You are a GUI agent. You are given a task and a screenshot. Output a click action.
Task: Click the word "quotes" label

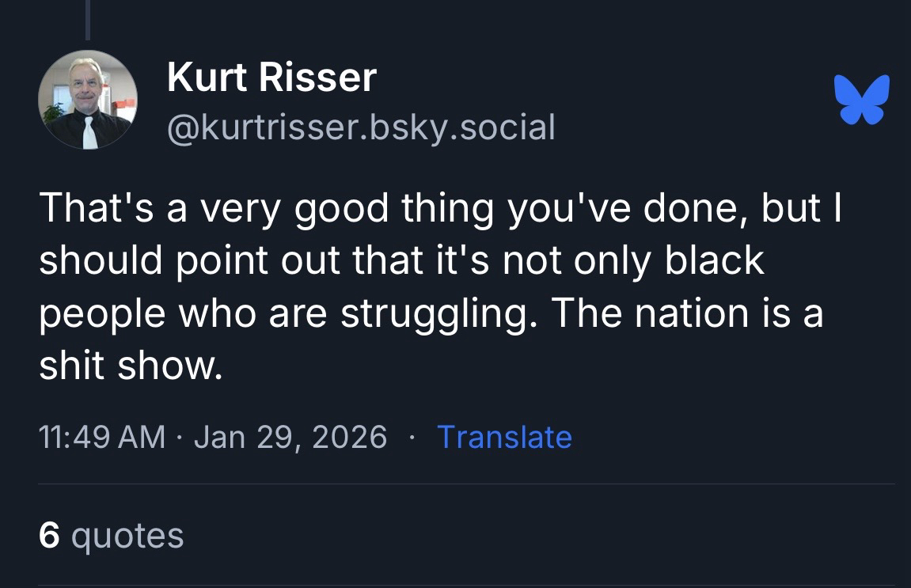coord(127,536)
